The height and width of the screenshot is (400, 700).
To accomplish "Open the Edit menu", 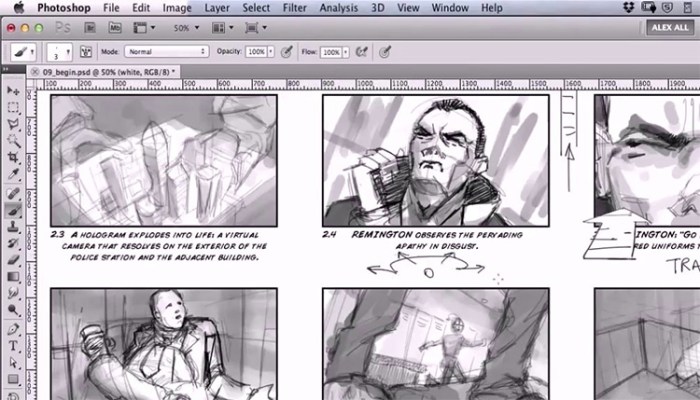I will pos(141,8).
